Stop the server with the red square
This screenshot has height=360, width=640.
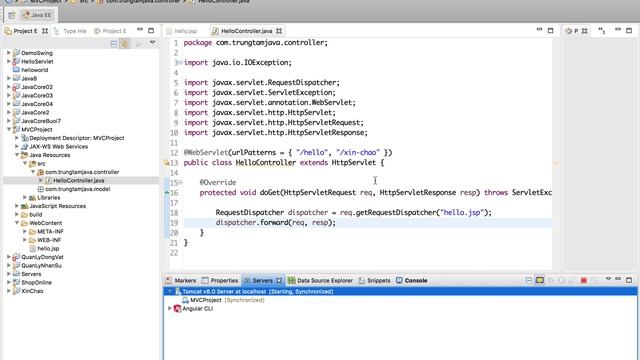point(583,280)
